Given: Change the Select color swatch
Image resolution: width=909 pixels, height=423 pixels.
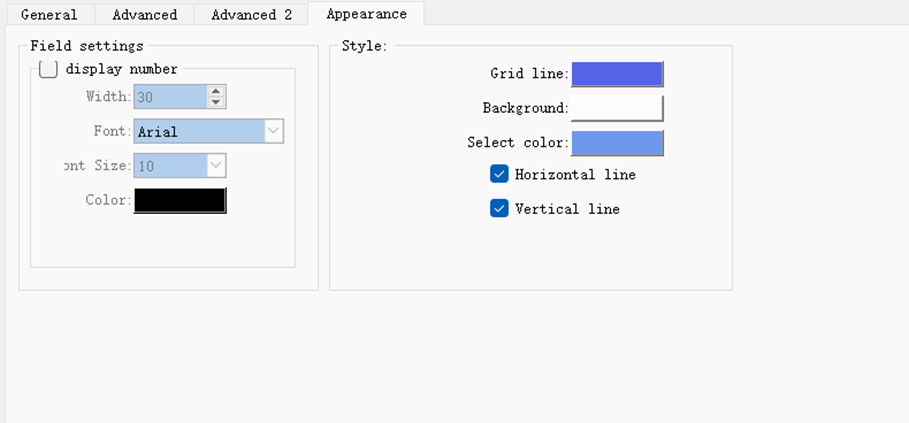Looking at the screenshot, I should [x=617, y=142].
